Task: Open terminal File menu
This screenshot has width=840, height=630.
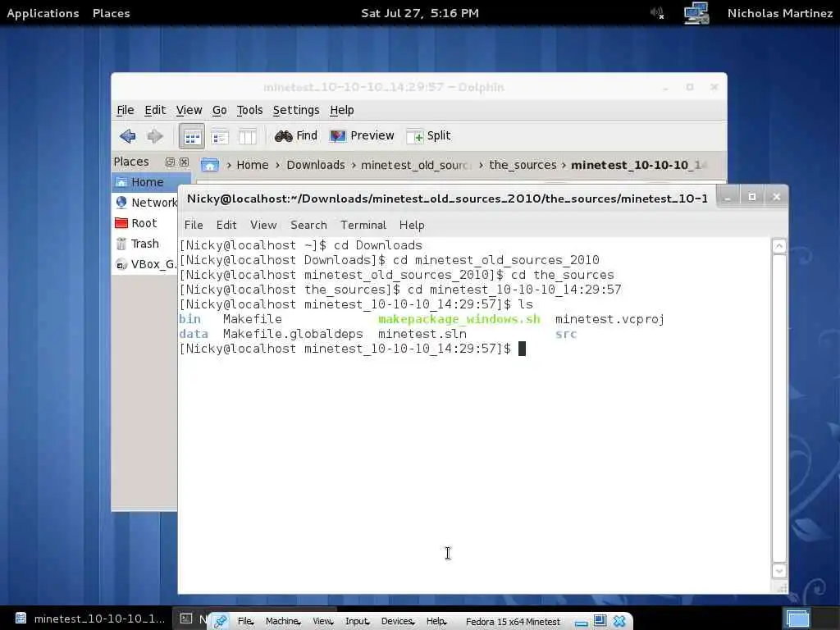Action: [194, 225]
